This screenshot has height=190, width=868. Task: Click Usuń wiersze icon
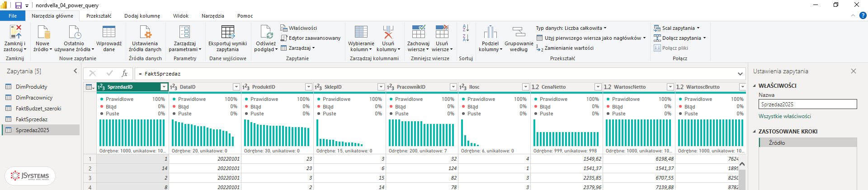pos(442,32)
